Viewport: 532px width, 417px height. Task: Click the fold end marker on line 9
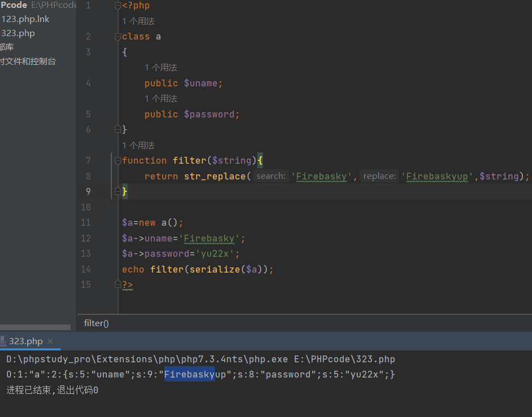(x=118, y=191)
